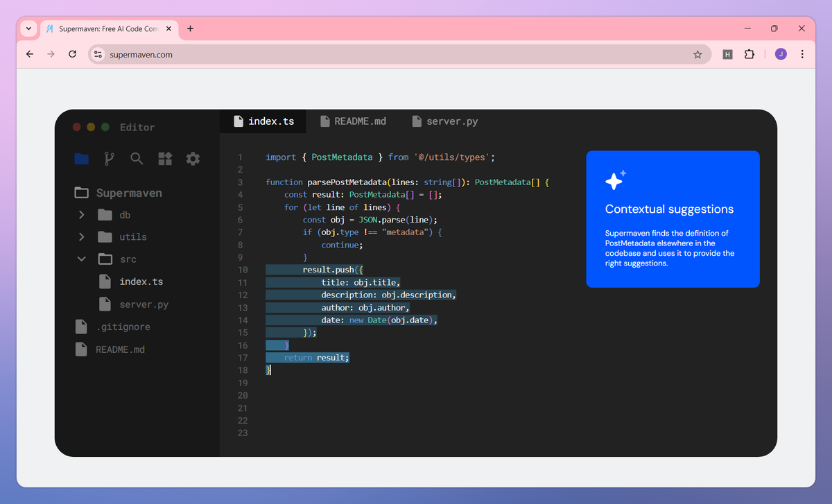Viewport: 832px width, 504px height.
Task: Bookmark this page with the star icon
Action: (697, 54)
